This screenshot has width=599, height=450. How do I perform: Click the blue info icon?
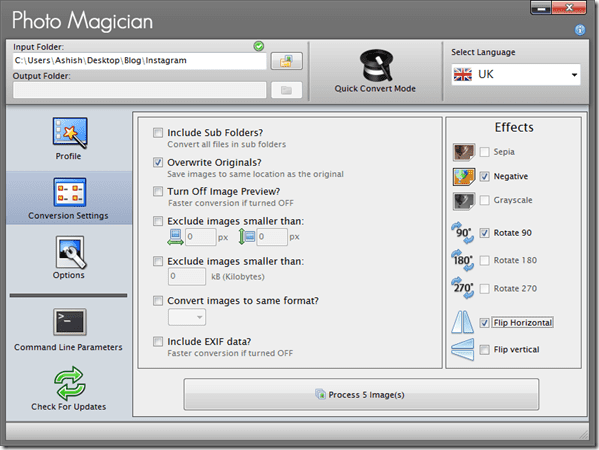[580, 30]
